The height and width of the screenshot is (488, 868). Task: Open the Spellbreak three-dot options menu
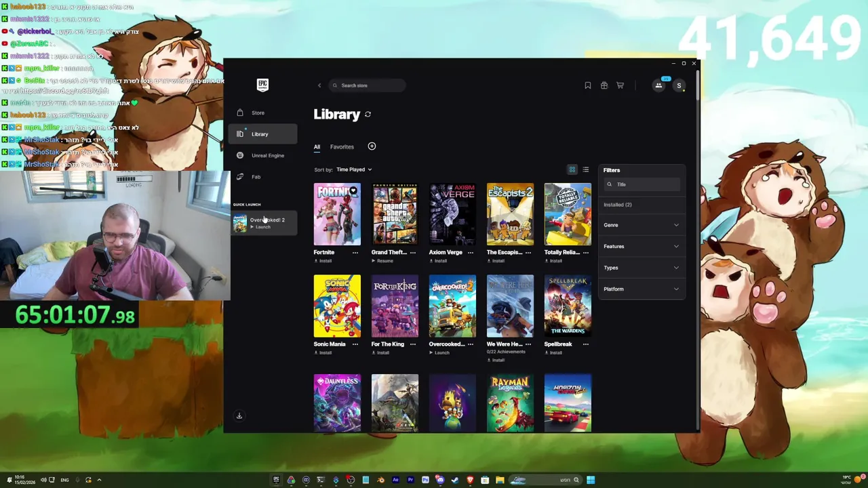point(585,344)
